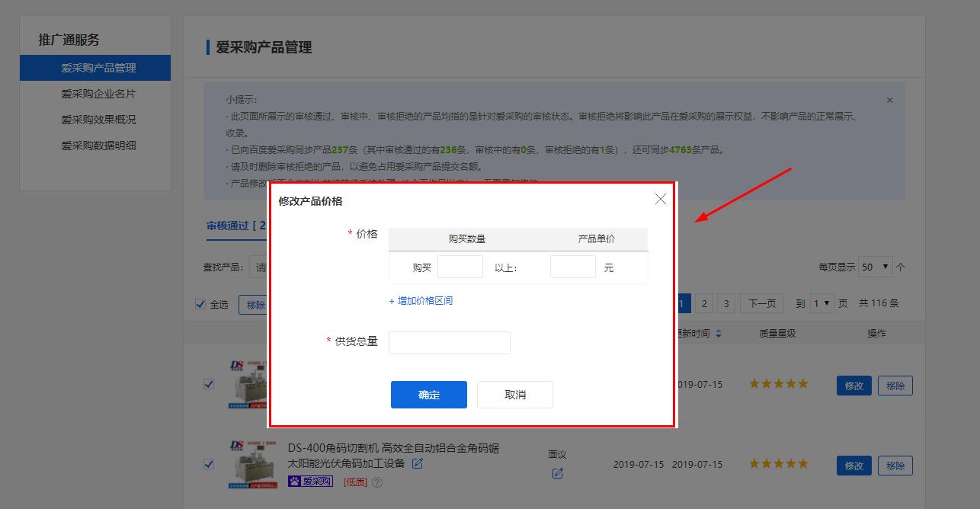The image size is (980, 509).
Task: Open the 每页显示 50 dropdown
Action: 876,267
